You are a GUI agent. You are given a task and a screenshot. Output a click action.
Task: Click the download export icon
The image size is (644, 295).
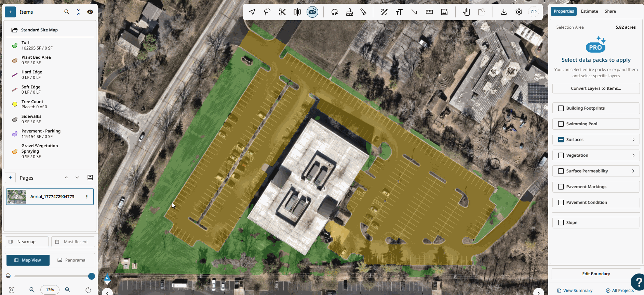click(x=504, y=12)
